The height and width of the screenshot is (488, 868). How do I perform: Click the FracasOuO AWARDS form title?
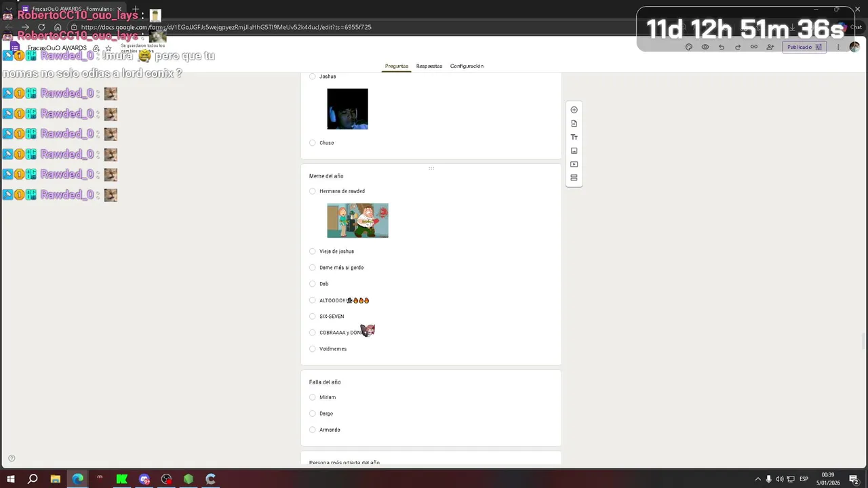coord(57,48)
